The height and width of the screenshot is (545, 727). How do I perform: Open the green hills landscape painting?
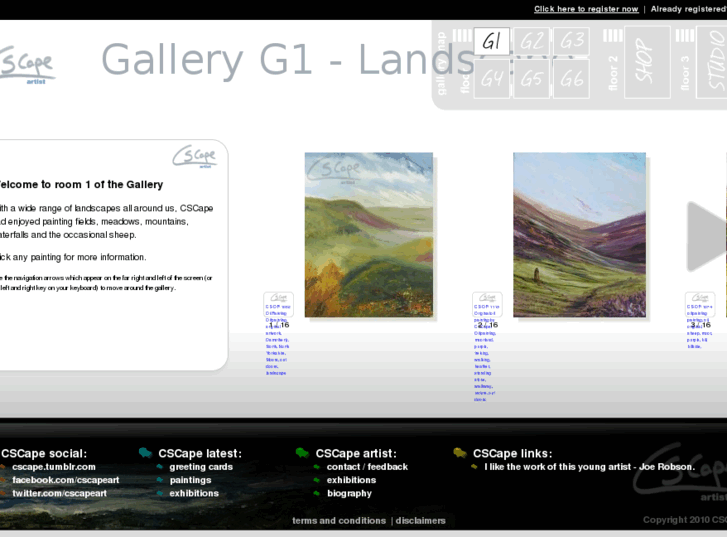point(369,235)
